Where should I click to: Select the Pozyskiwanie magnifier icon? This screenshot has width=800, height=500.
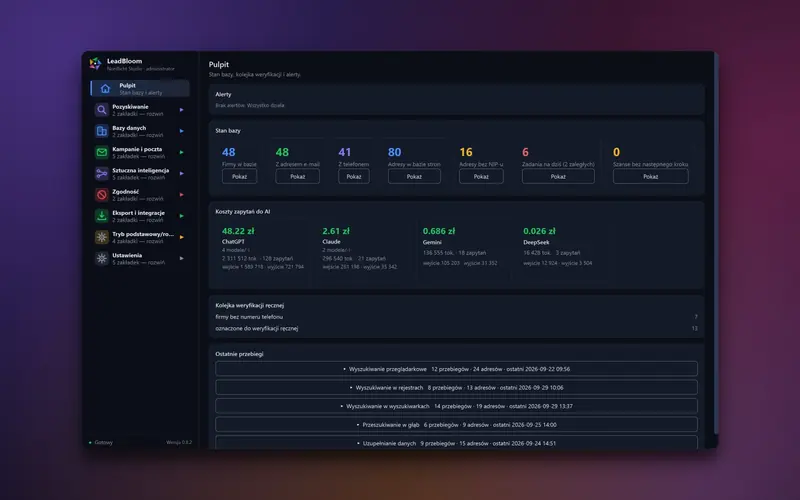tap(102, 110)
